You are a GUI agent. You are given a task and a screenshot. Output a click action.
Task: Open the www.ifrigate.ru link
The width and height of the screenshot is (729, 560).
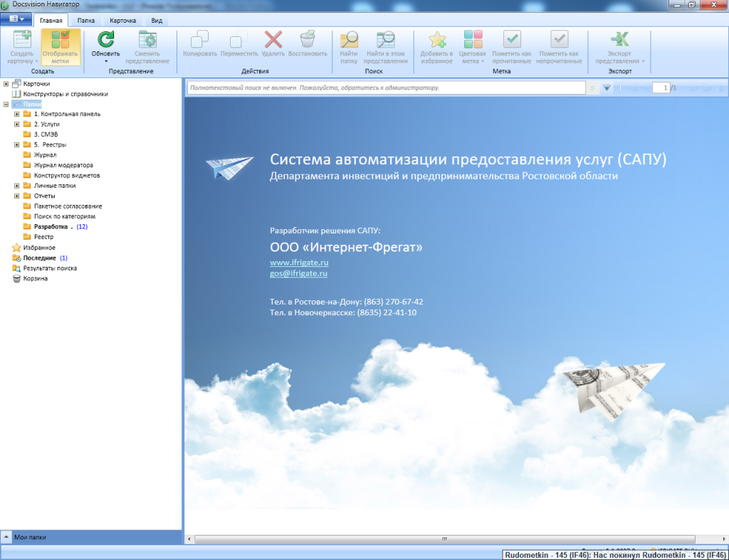[299, 262]
